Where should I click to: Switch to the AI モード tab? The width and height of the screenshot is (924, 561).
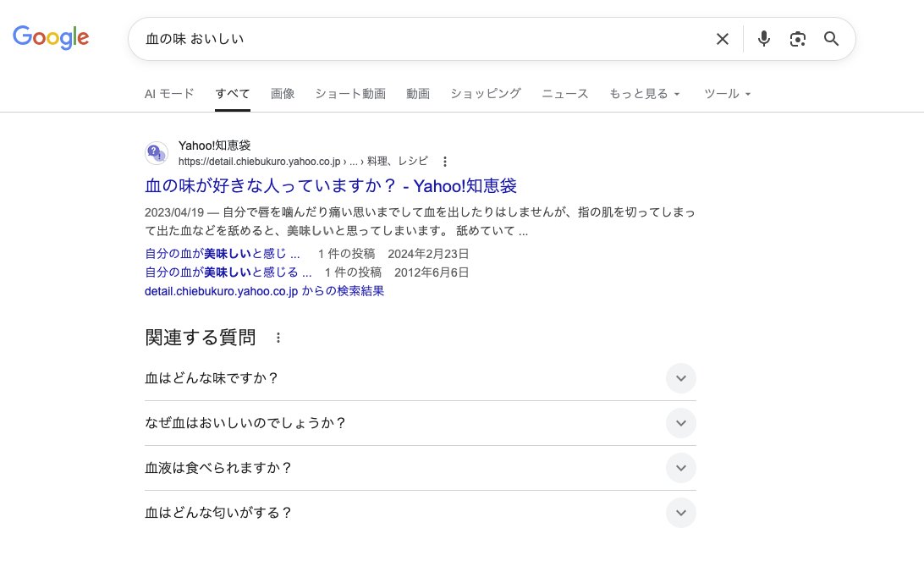(169, 94)
